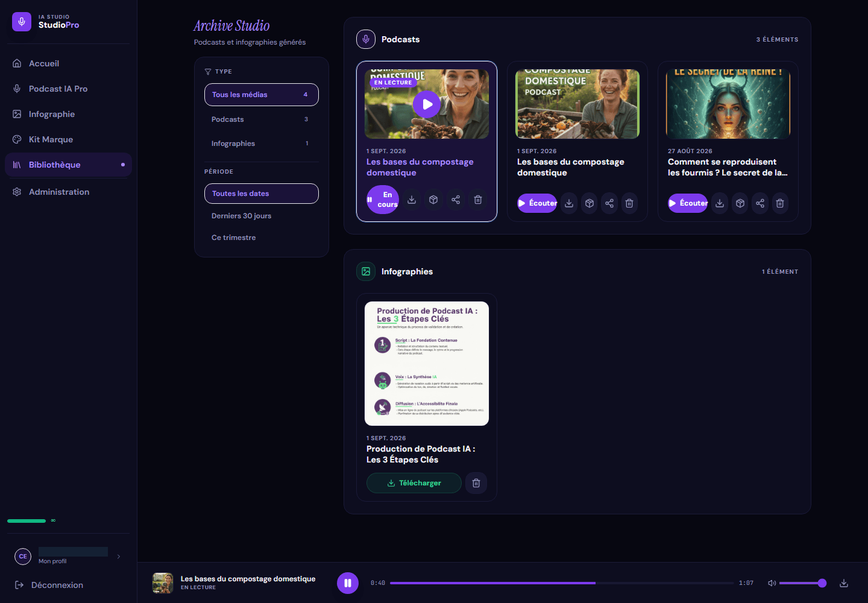Click Écouter on the fourmis podcast card
This screenshot has width=868, height=603.
[688, 203]
